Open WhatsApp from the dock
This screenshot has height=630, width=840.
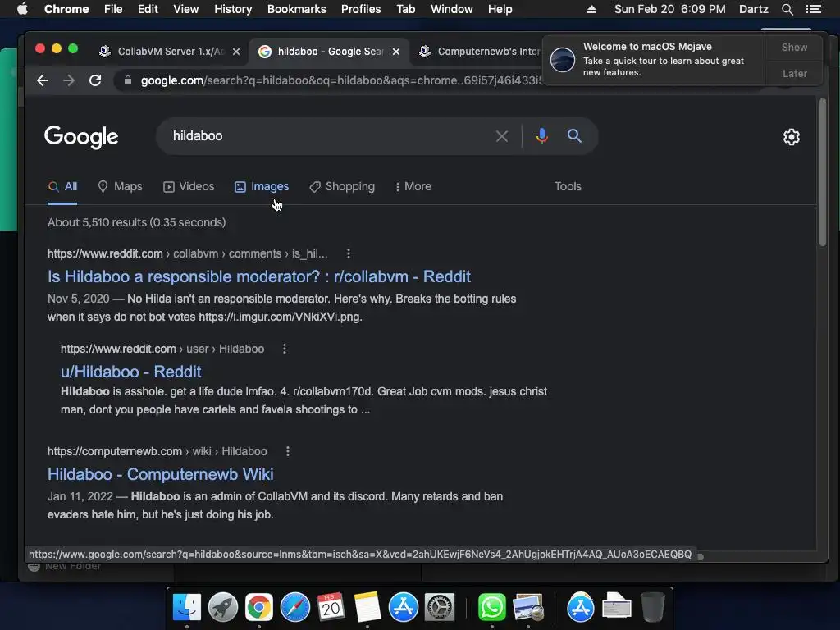(492, 608)
